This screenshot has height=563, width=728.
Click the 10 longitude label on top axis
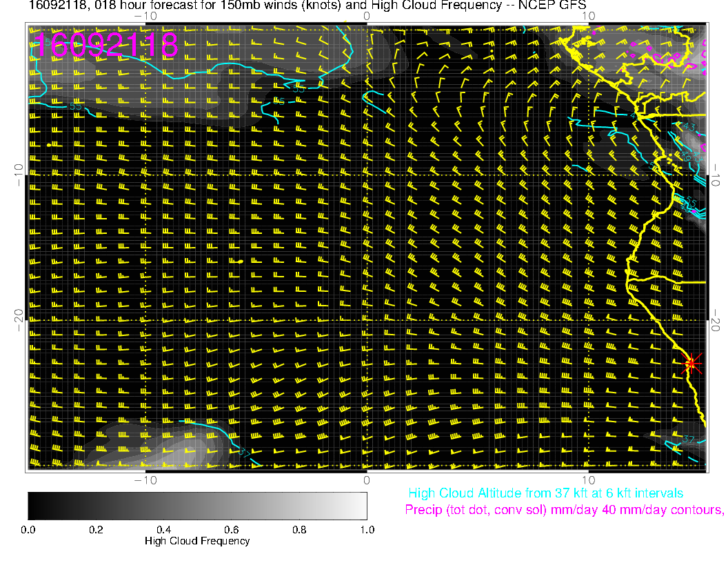(588, 16)
